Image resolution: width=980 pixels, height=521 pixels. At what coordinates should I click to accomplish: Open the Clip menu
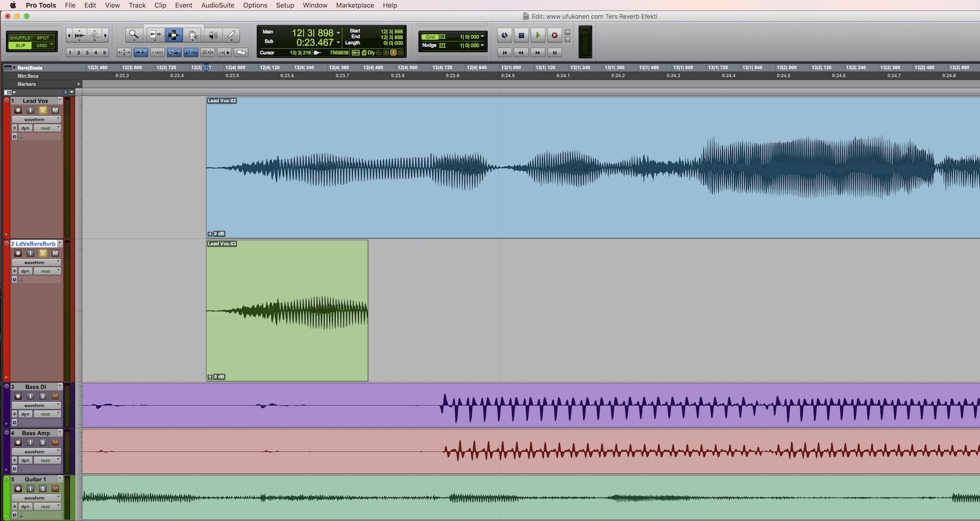(x=160, y=5)
